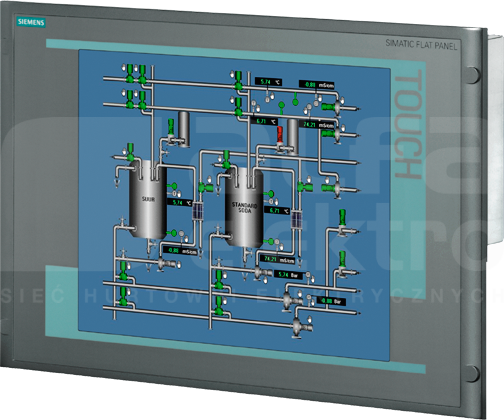Select the 5,74 Bar pressure readout
This screenshot has height=420, width=504.
point(289,275)
